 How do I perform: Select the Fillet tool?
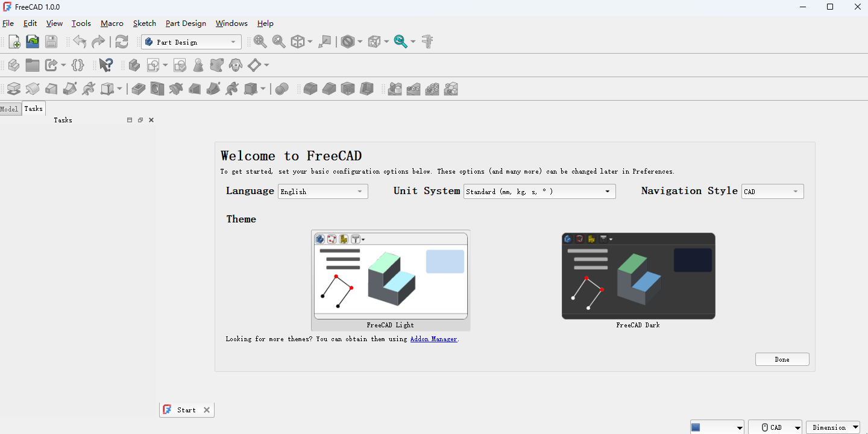[x=310, y=89]
